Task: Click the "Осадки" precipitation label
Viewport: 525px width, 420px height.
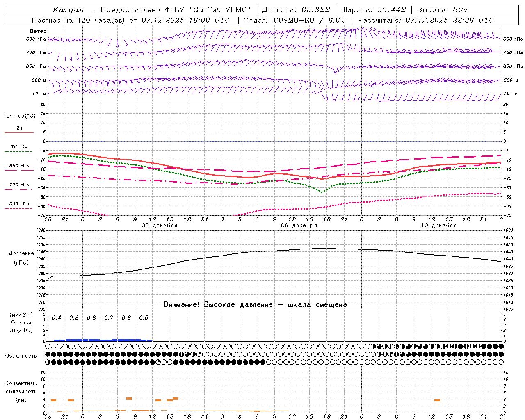Action: click(21, 322)
